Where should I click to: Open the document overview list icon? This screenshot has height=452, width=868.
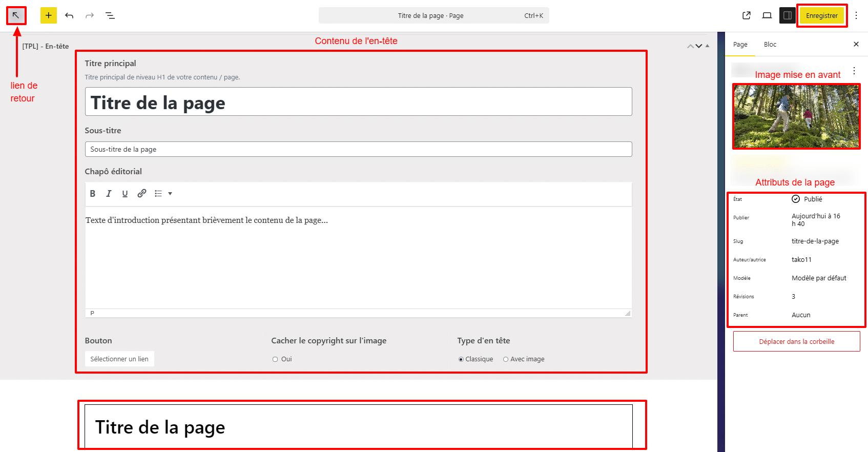pos(110,15)
